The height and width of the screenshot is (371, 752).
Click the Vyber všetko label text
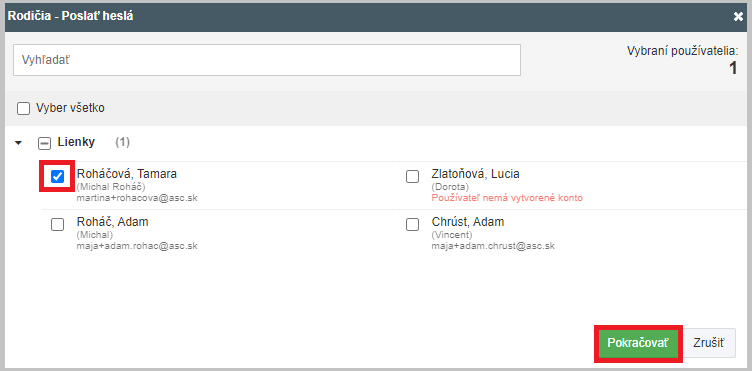pos(70,108)
